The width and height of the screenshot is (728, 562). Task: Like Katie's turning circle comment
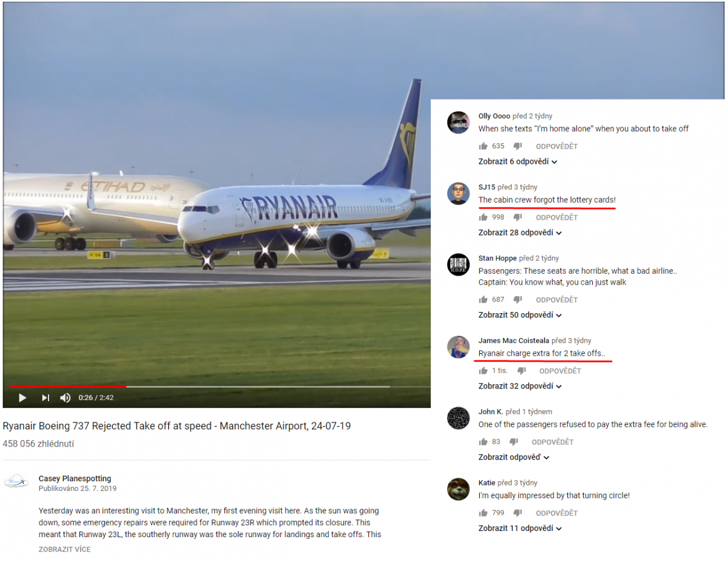point(484,513)
